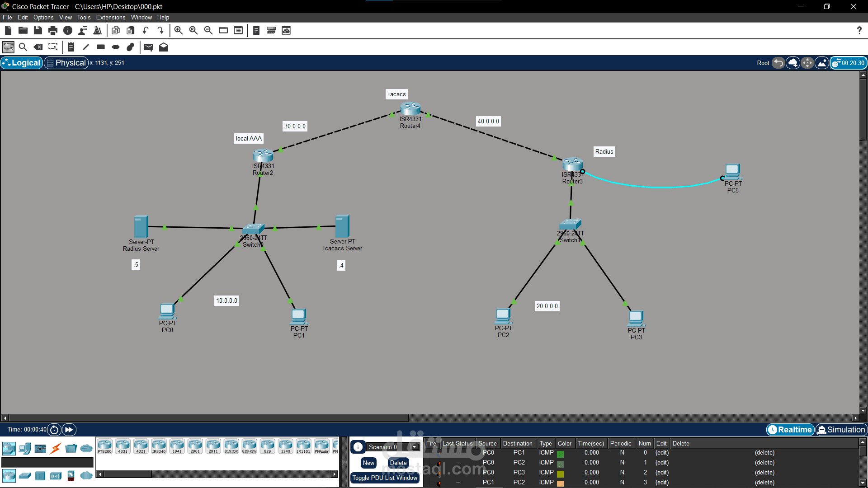Click Fast Forward Time button
Image resolution: width=868 pixels, height=488 pixels.
(x=69, y=430)
